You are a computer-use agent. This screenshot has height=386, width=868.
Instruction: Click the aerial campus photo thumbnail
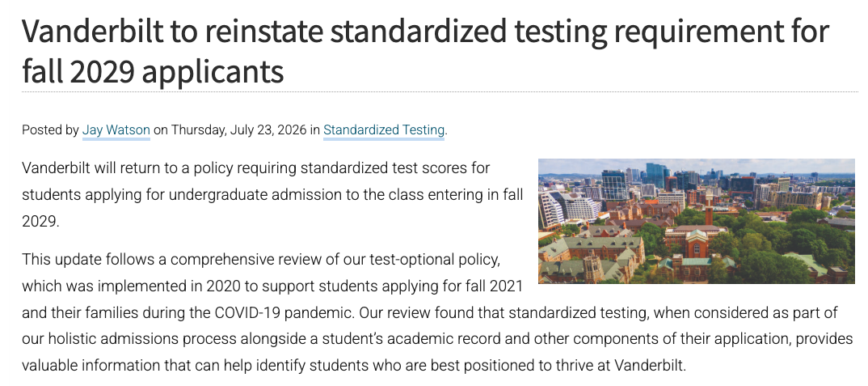click(697, 221)
